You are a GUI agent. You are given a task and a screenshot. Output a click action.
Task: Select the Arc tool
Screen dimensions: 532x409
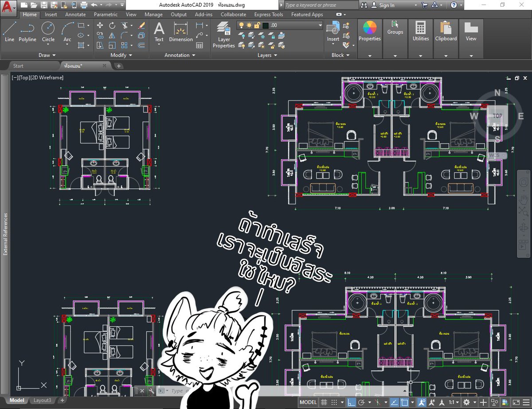tap(67, 31)
